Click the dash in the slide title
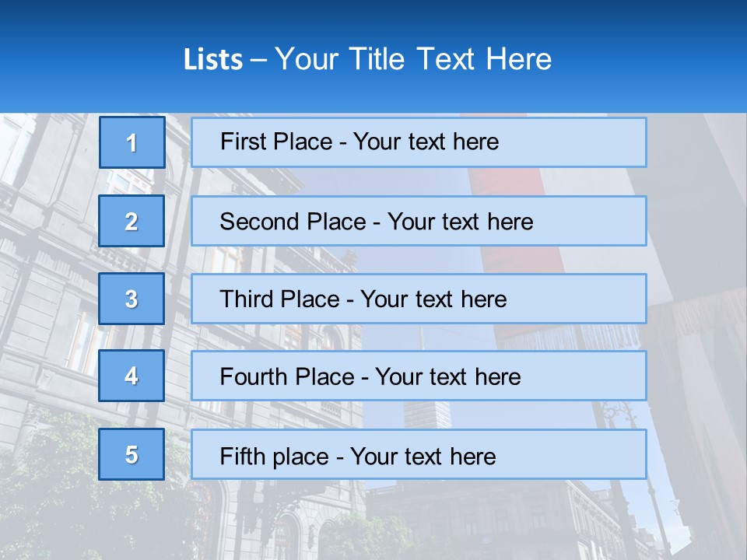This screenshot has width=747, height=560. [258, 60]
